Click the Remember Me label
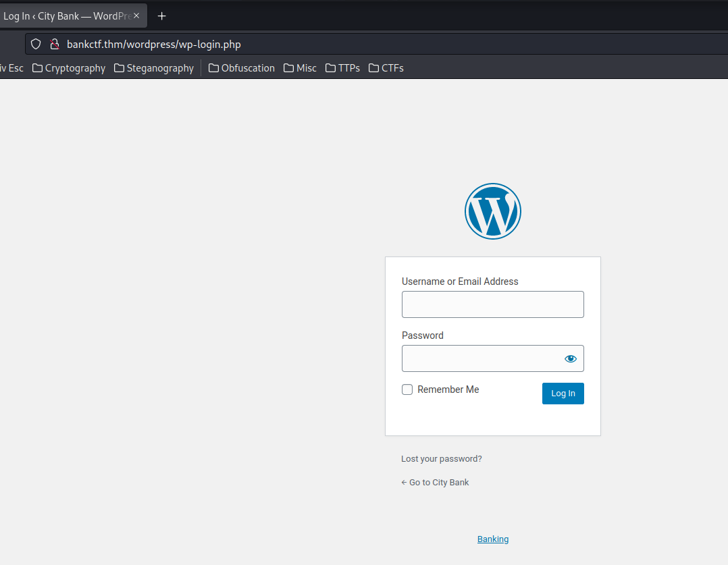Viewport: 728px width, 565px height. (448, 389)
